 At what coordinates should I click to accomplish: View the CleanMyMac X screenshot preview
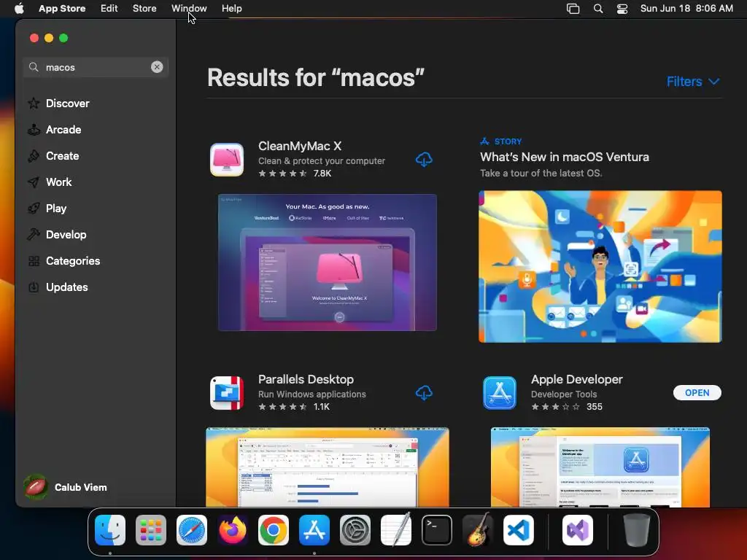click(x=328, y=262)
